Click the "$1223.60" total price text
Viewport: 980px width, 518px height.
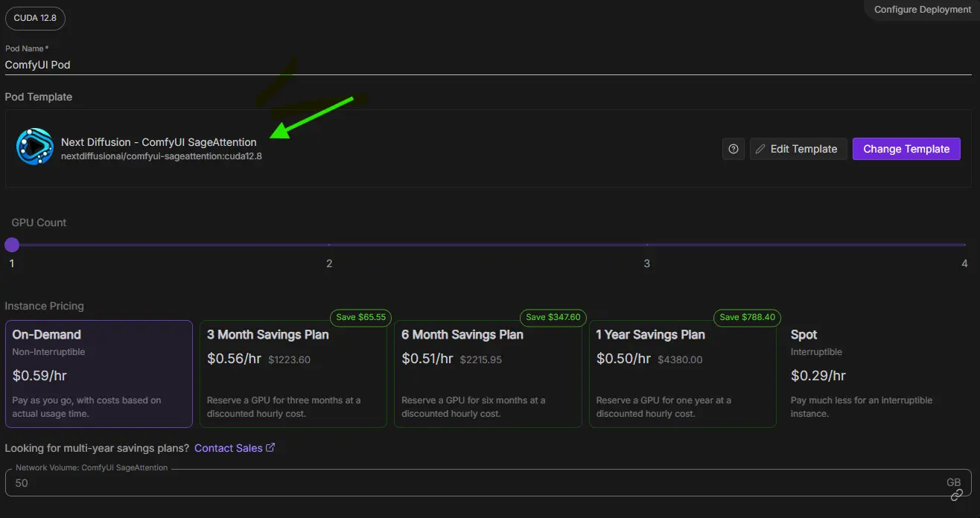pyautogui.click(x=289, y=359)
